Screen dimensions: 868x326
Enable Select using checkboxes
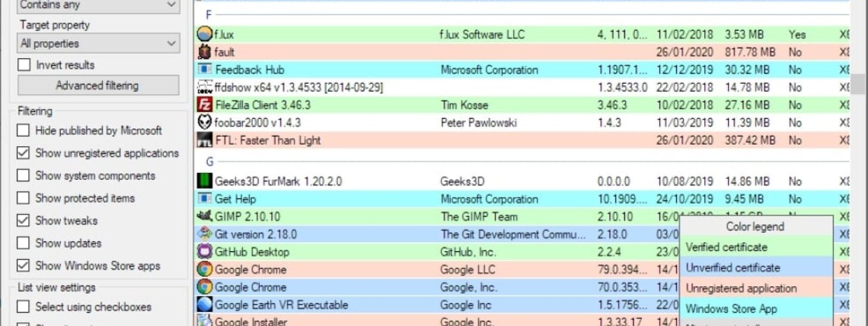point(23,307)
